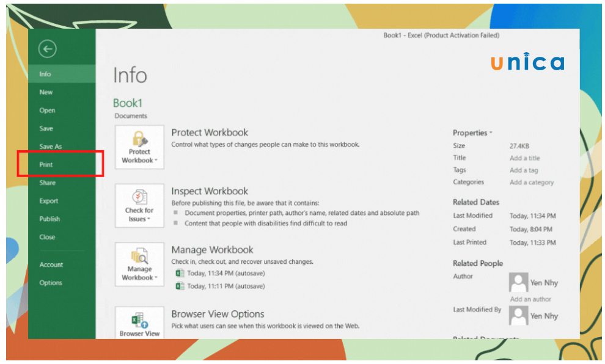Open the 11:34 PM autosave version

click(x=226, y=274)
